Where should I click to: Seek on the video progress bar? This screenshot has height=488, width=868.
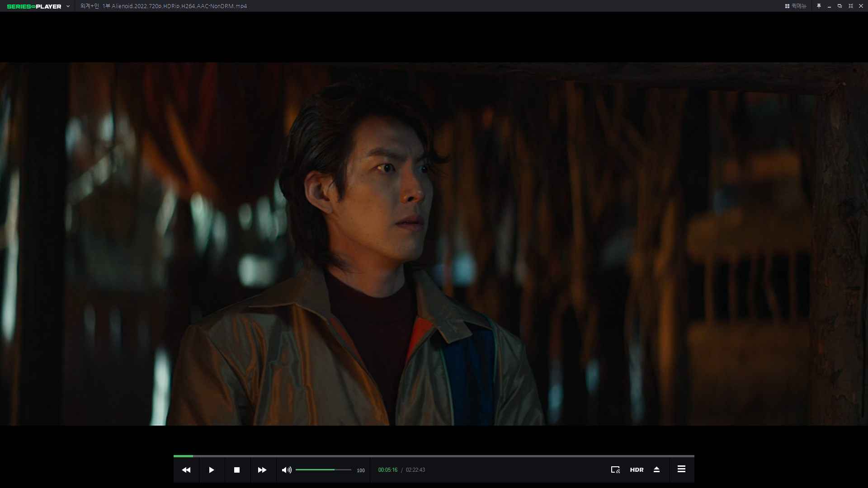434,456
